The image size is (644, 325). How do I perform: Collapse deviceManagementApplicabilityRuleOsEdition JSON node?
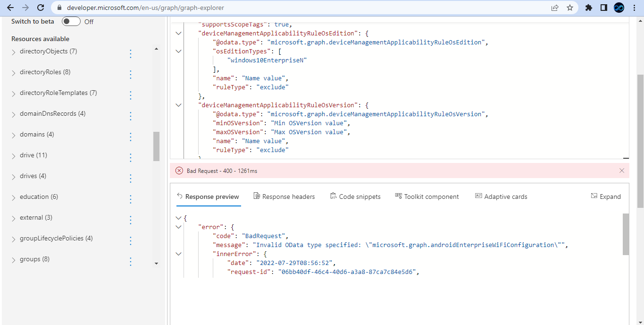(x=178, y=34)
